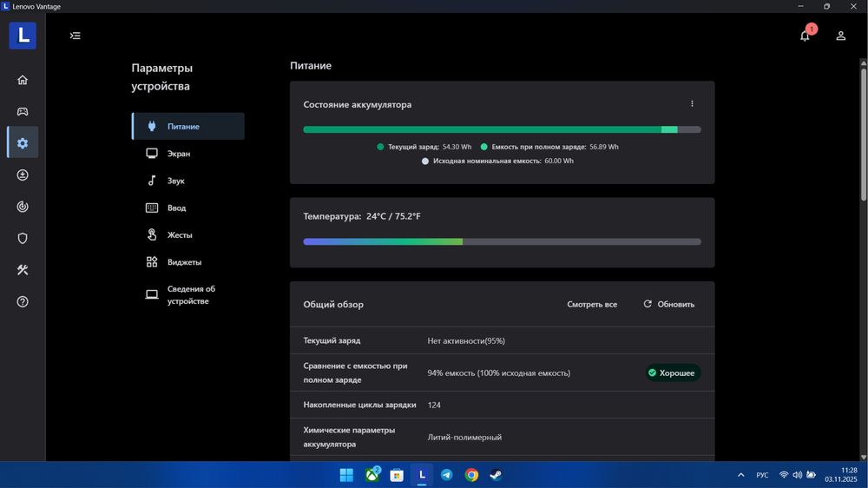
Task: Click the Обновить refresh button
Action: click(668, 304)
